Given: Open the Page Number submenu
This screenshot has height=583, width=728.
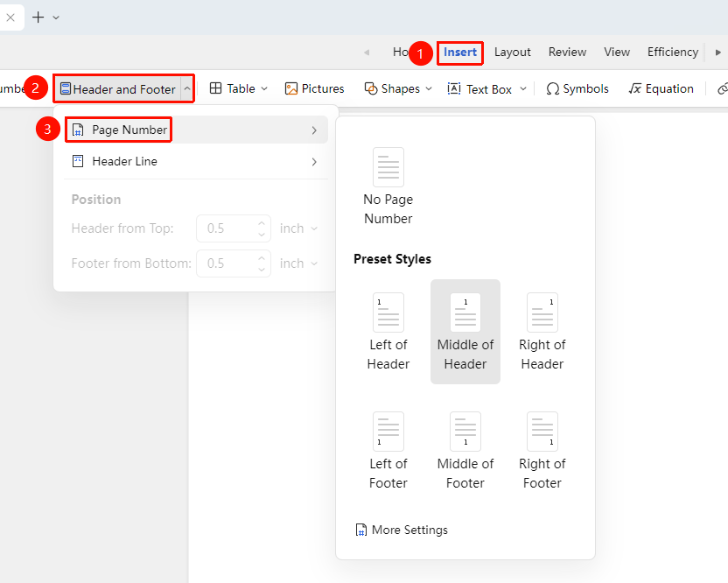Looking at the screenshot, I should (x=196, y=130).
